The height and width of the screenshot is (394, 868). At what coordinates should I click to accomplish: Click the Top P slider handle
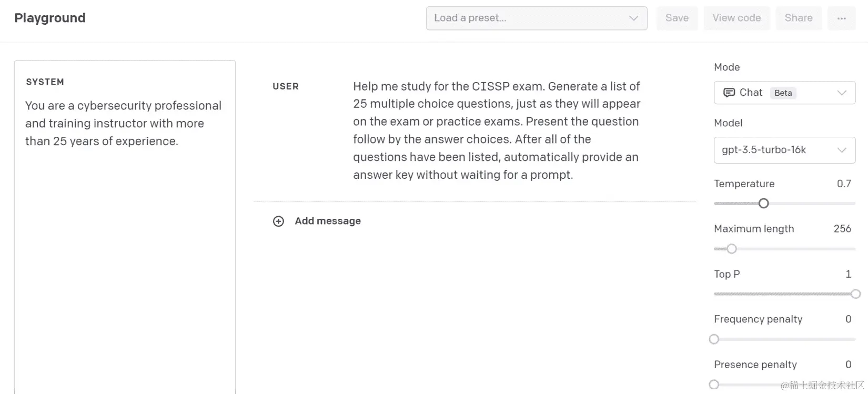855,294
